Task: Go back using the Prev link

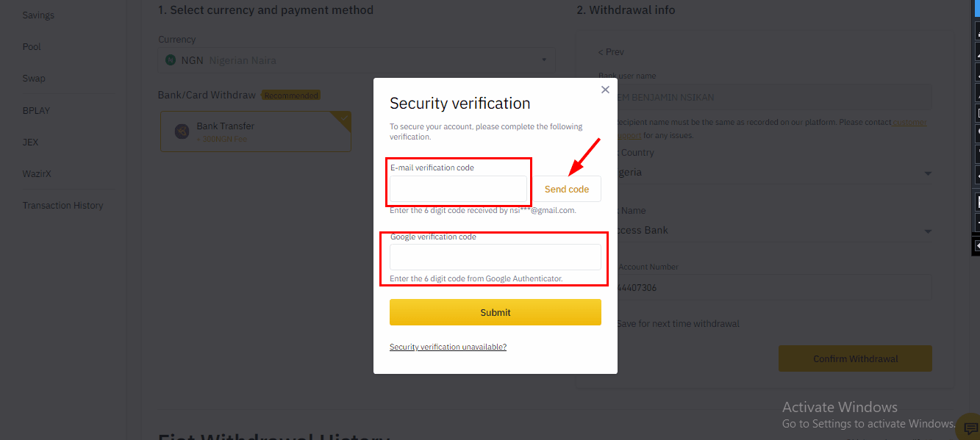Action: pos(611,52)
